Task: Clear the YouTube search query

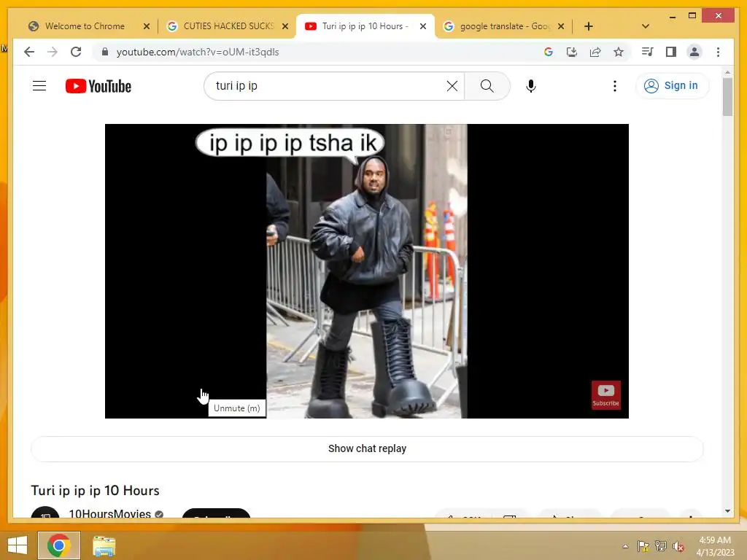Action: click(452, 86)
